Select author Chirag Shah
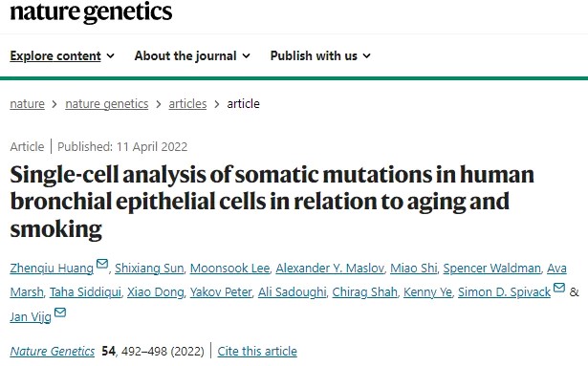588x366 pixels. pyautogui.click(x=365, y=292)
